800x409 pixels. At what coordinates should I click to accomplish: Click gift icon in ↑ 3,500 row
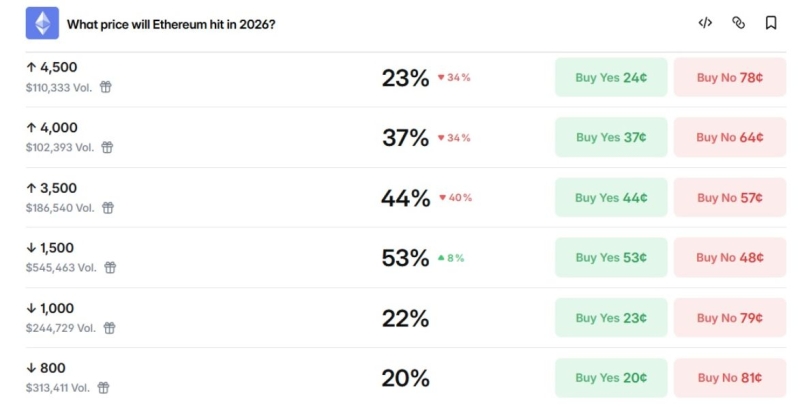pos(108,207)
